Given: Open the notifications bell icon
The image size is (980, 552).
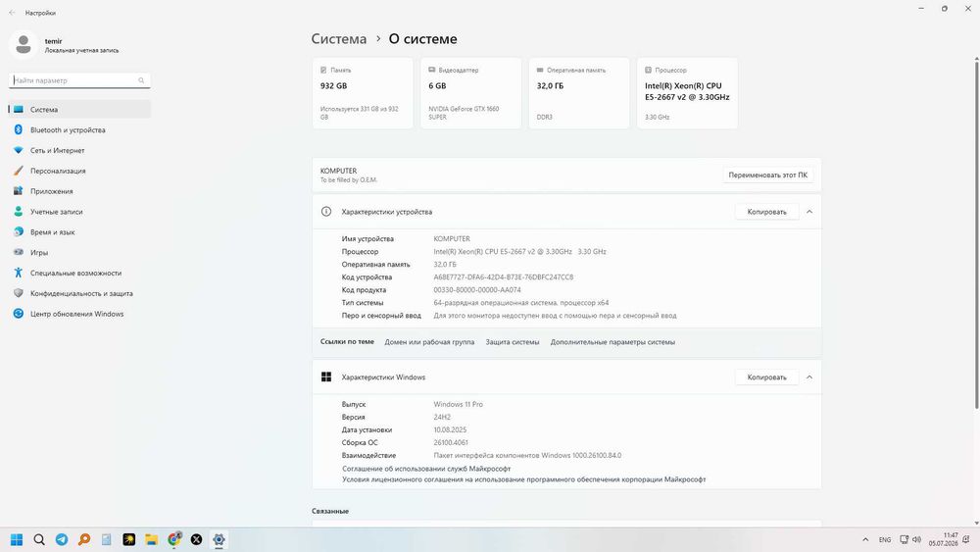Looking at the screenshot, I should point(966,539).
